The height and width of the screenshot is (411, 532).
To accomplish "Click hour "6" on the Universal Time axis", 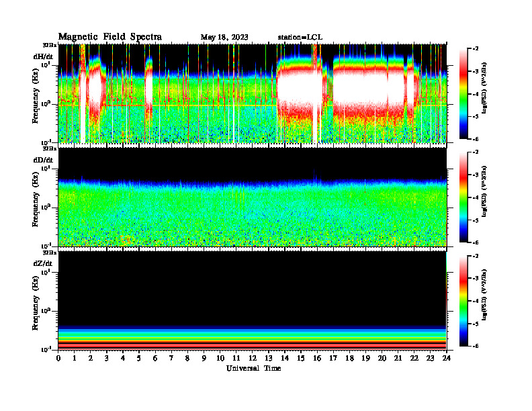I will pos(155,358).
